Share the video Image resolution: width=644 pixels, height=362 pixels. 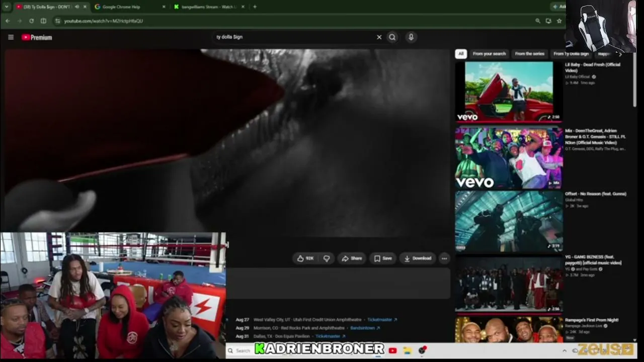[352, 258]
